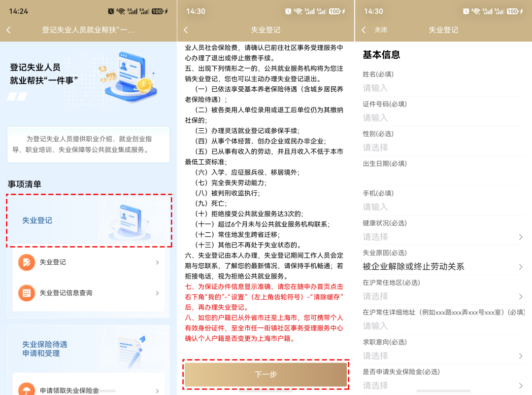The width and height of the screenshot is (532, 395).
Task: Tap back arrow beside 关闭 on right screen
Action: (364, 30)
